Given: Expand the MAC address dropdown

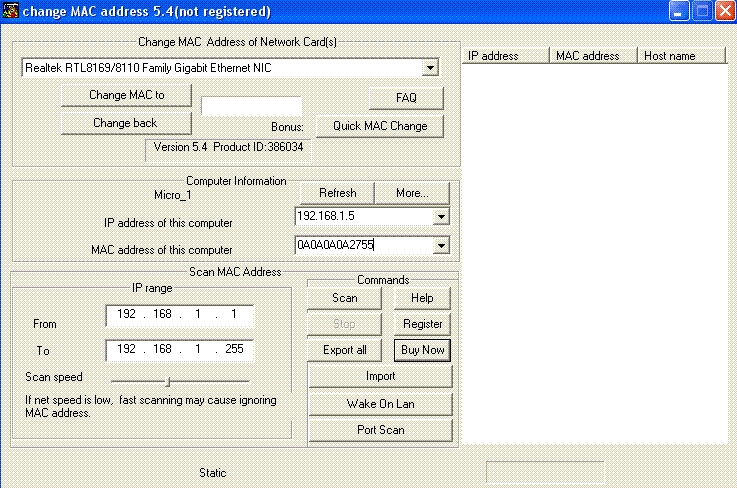Looking at the screenshot, I should click(x=441, y=245).
